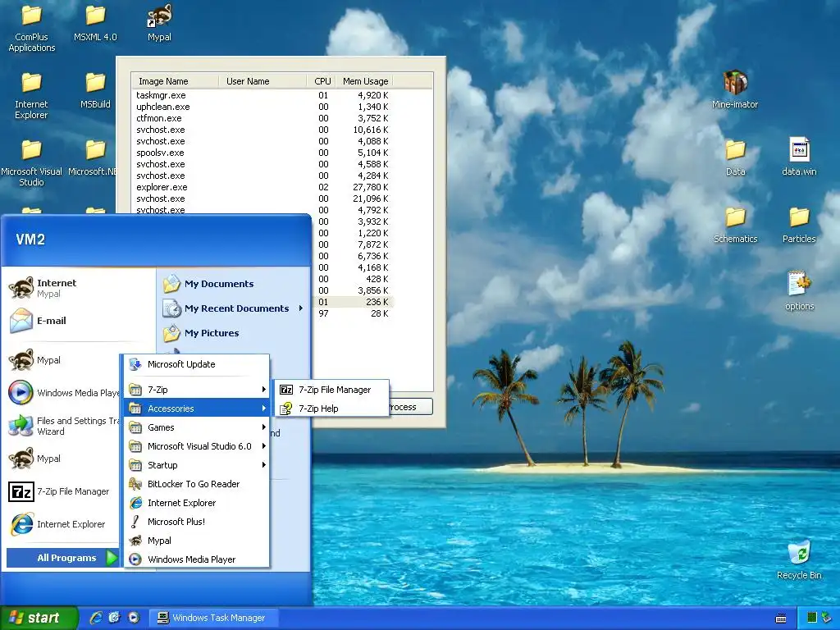The width and height of the screenshot is (840, 630).
Task: Click the keyboard icon in system tray
Action: pyautogui.click(x=781, y=619)
